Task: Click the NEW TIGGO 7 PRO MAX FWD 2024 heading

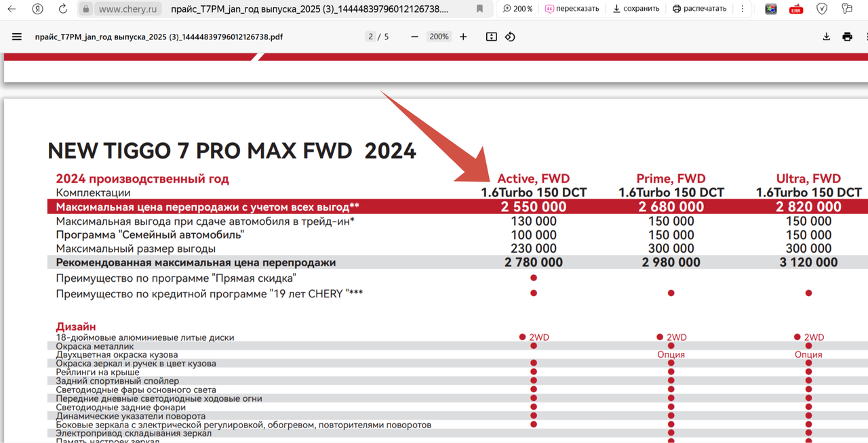Action: tap(232, 150)
